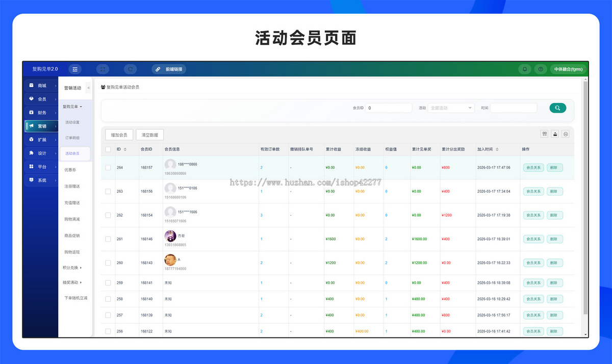
Task: Click the scrollbar down arrow
Action: tap(585, 334)
